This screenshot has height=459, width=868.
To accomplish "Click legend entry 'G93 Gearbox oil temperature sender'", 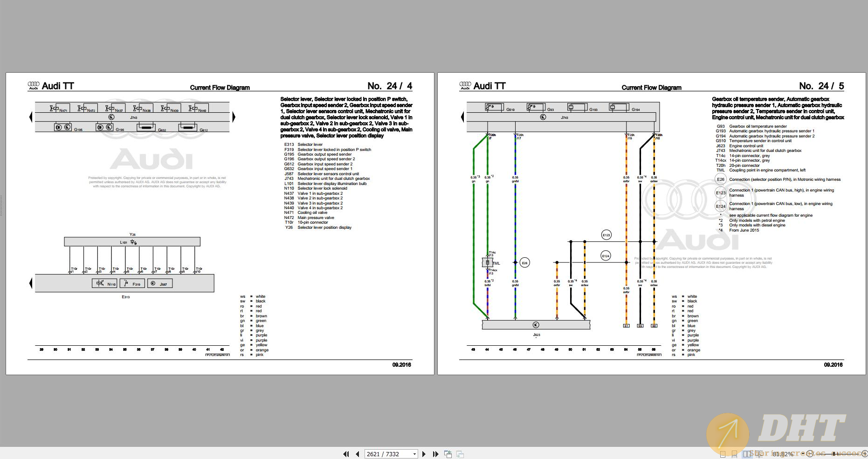I will 751,126.
